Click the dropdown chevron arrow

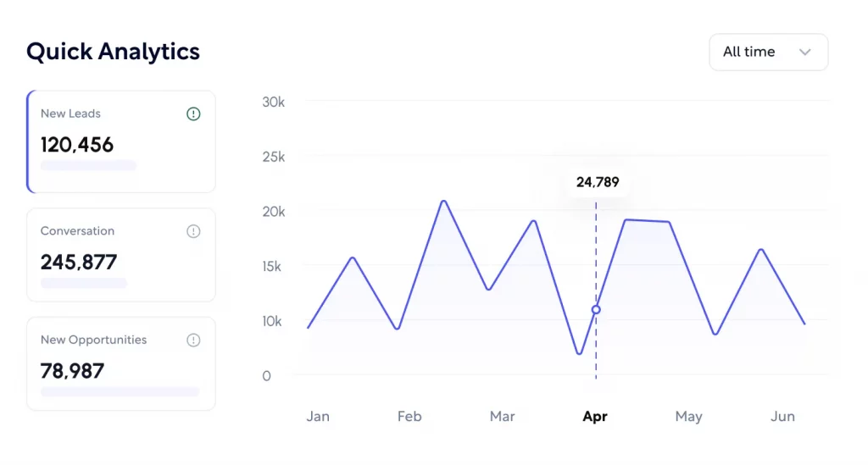(805, 52)
